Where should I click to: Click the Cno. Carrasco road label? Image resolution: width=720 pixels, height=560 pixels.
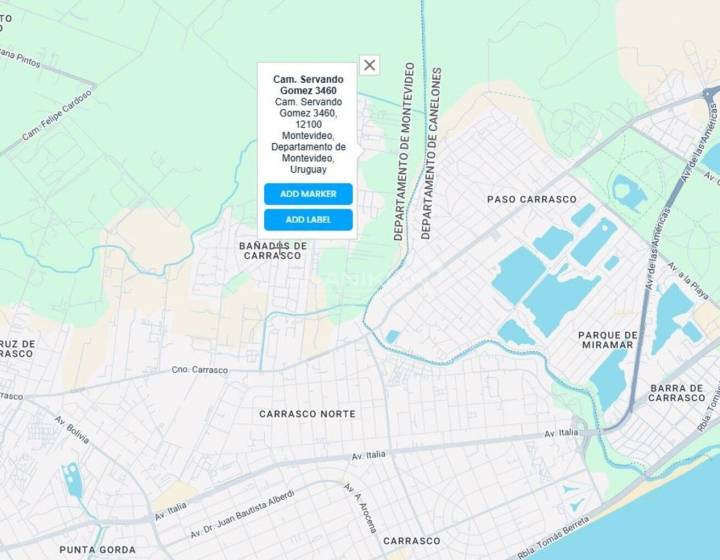[200, 370]
